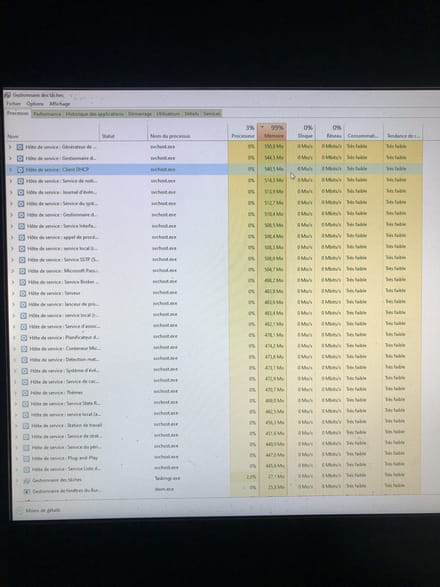The height and width of the screenshot is (587, 440).
Task: Switch to the Démarrage tab
Action: (140, 114)
